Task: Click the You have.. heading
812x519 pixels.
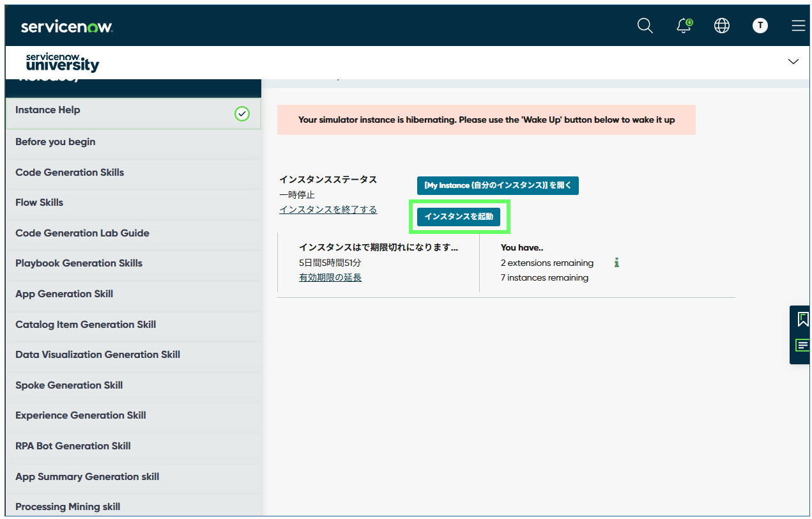Action: point(522,247)
